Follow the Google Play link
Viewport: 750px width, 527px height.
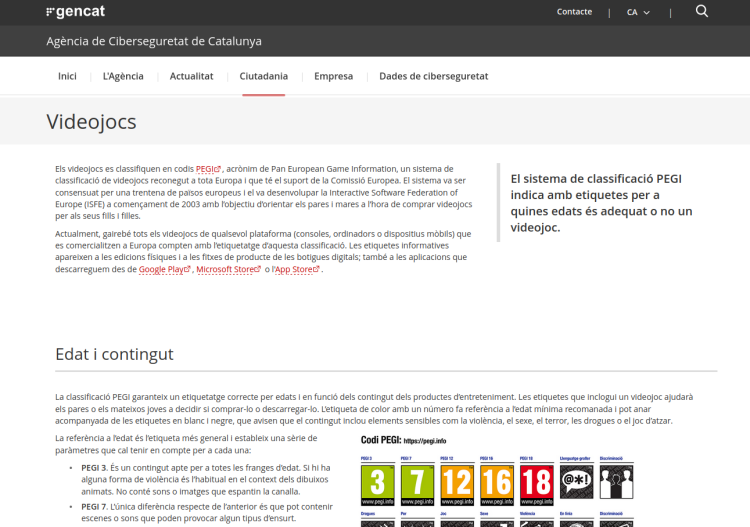pos(165,269)
